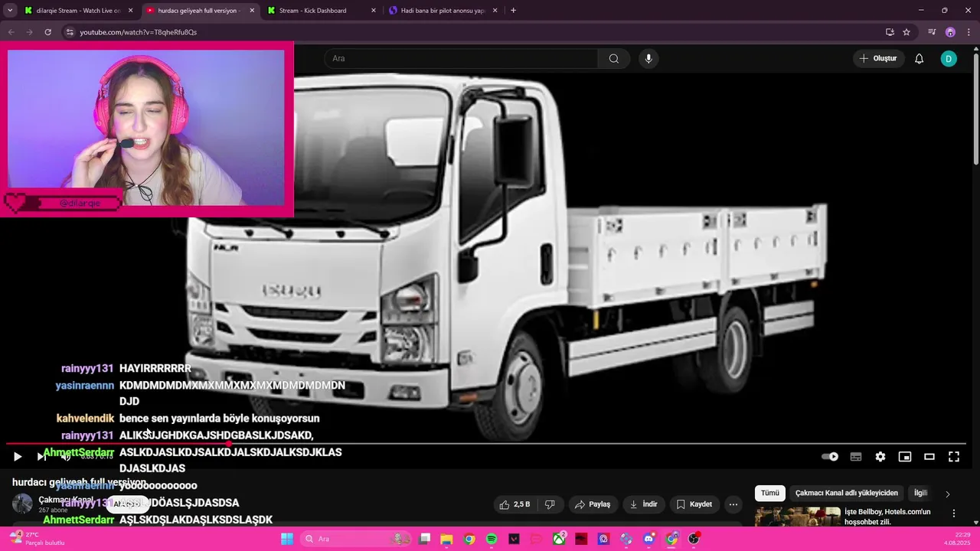The height and width of the screenshot is (551, 980).
Task: Enter fullscreen on the video
Action: [954, 457]
